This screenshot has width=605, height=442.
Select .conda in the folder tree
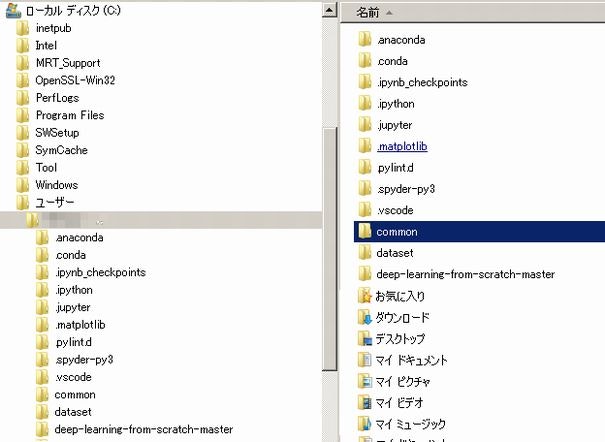pyautogui.click(x=70, y=255)
